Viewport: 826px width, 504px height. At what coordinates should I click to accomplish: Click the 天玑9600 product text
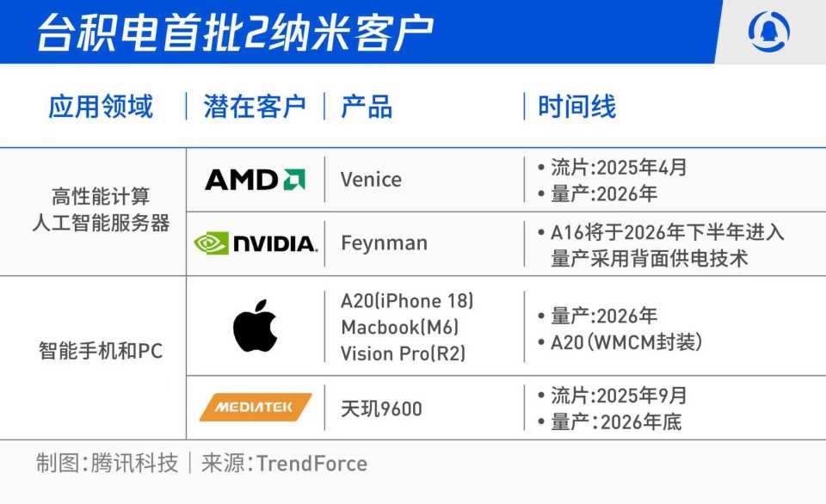tap(381, 409)
